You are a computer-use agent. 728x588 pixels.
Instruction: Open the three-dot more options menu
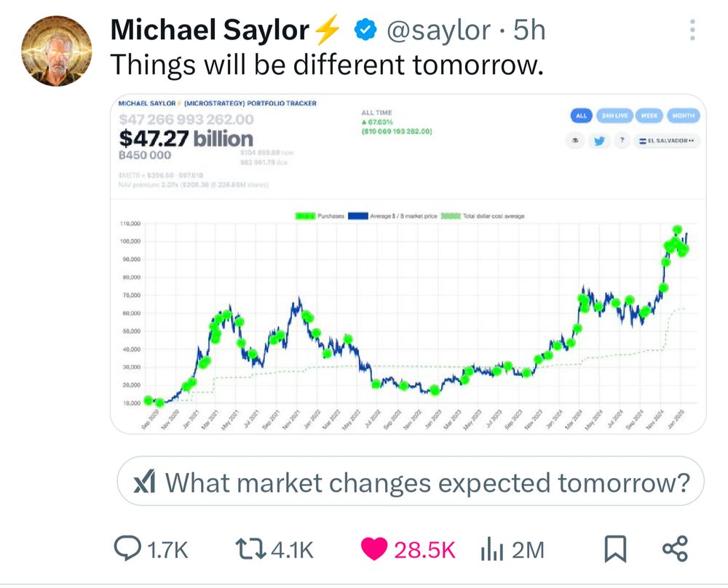coord(692,30)
